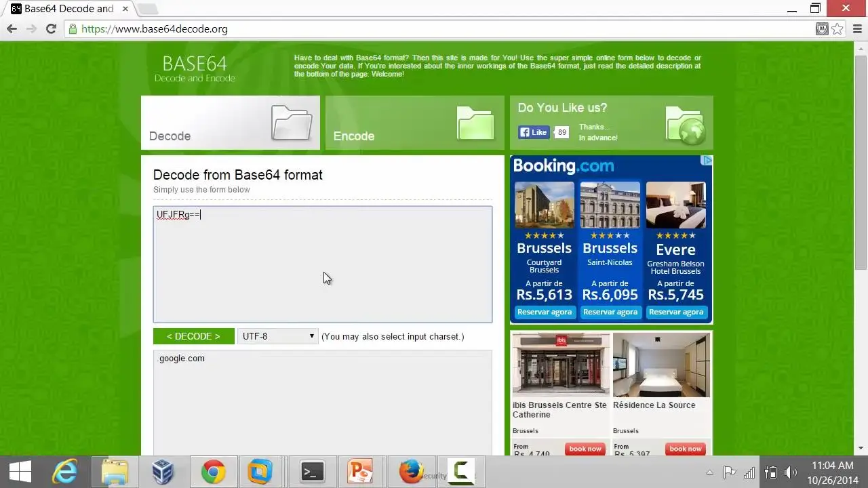Open the ibis Brussels Centre hotel photo
Image resolution: width=868 pixels, height=488 pixels.
561,365
